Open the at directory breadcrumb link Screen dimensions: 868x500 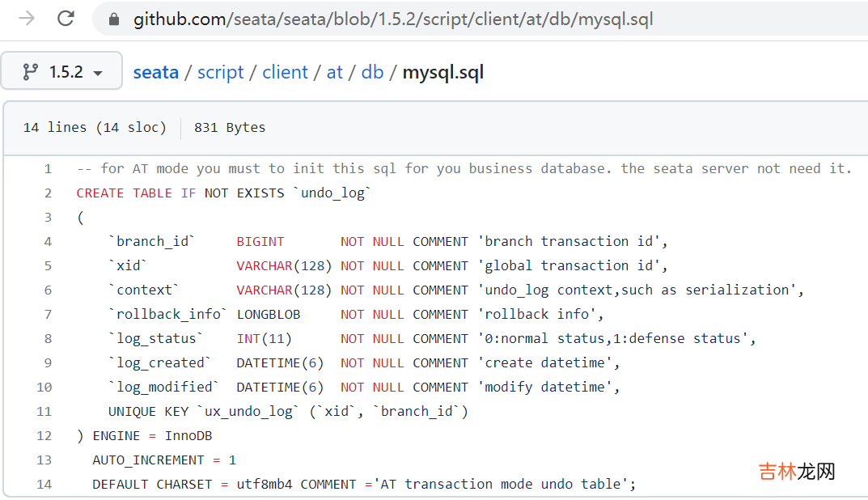335,72
